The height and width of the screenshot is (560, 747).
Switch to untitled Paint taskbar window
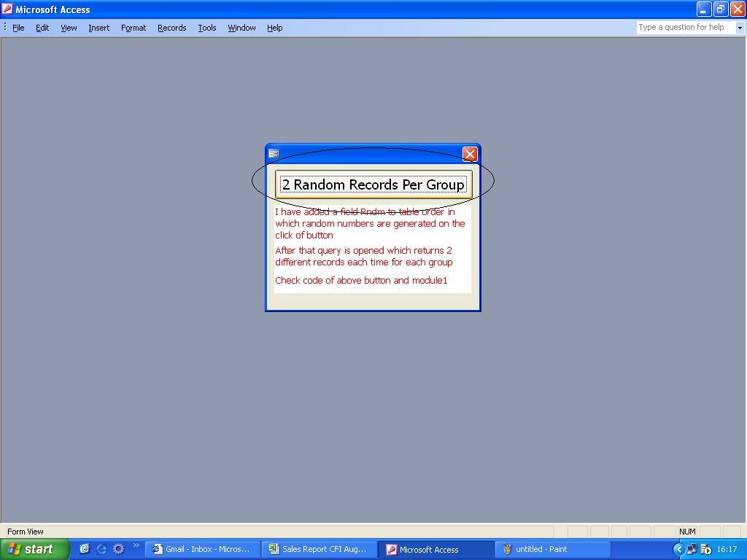[x=553, y=549]
